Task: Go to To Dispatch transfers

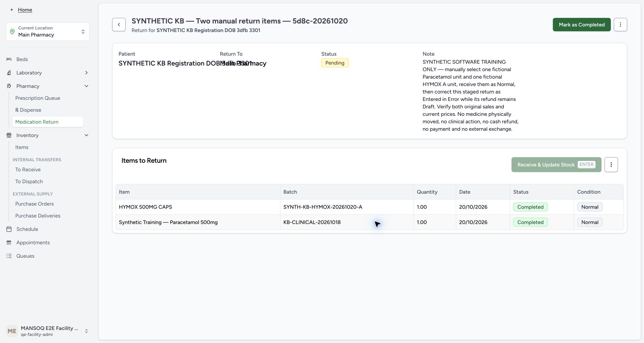Action: click(x=29, y=181)
